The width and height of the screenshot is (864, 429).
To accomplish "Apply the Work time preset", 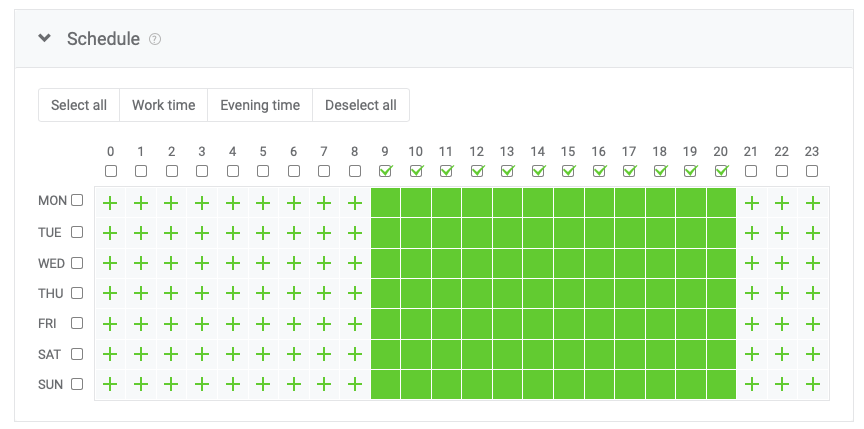I will click(164, 105).
